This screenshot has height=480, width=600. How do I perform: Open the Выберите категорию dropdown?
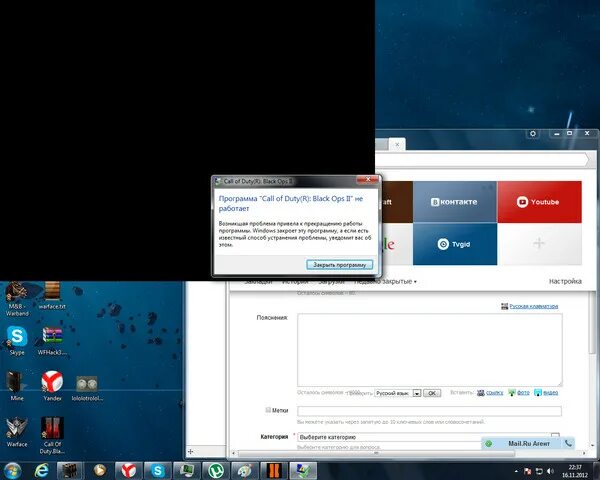[428, 437]
